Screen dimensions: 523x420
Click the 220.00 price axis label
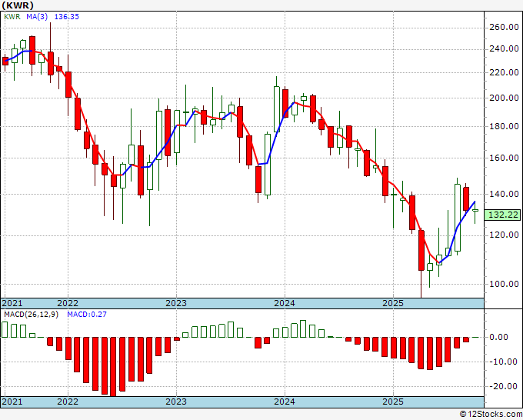pos(504,72)
